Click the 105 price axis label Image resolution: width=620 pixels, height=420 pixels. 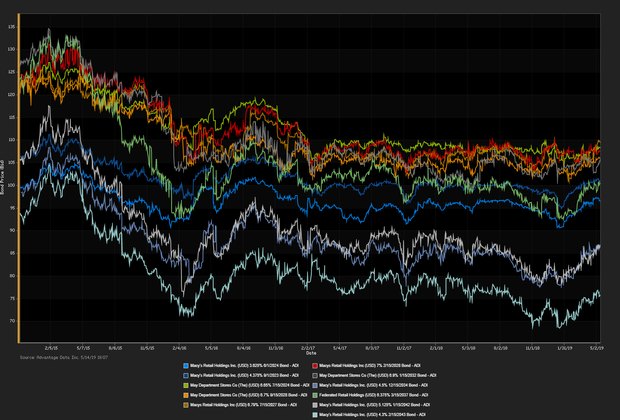(11, 163)
